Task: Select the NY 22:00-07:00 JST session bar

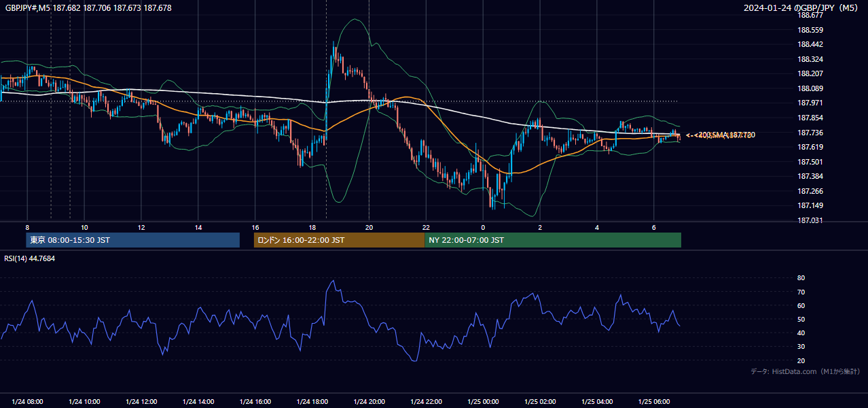Action: pyautogui.click(x=553, y=240)
